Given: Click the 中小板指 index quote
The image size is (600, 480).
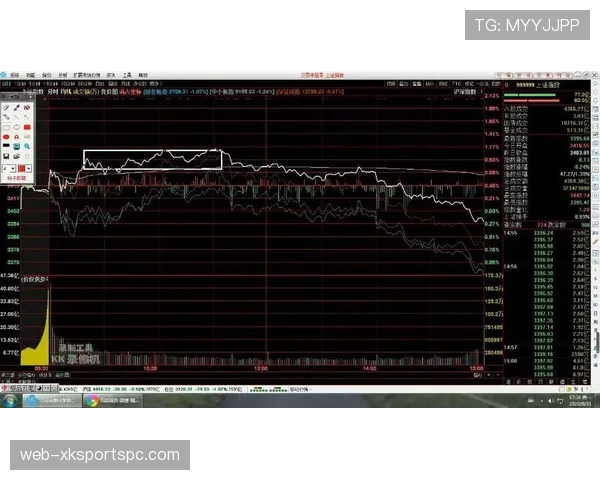Looking at the screenshot, I should tap(243, 91).
